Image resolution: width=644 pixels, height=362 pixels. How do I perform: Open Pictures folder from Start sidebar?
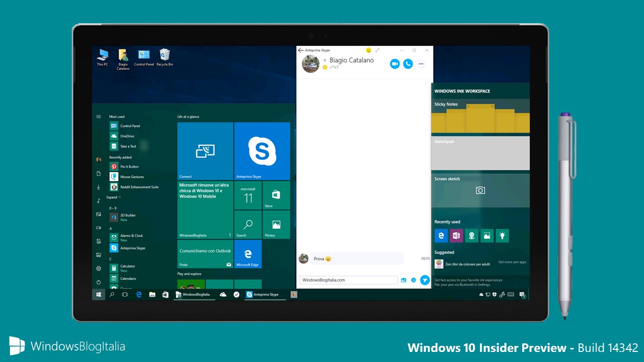tap(99, 214)
